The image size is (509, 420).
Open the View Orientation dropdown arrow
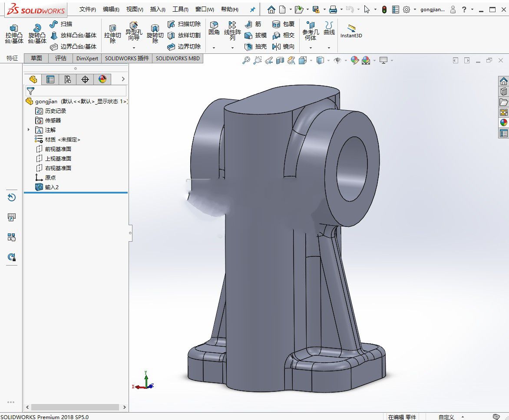pyautogui.click(x=311, y=61)
